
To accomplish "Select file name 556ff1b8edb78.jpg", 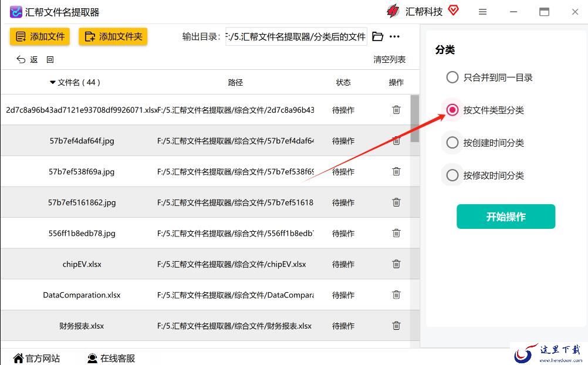I will click(82, 234).
